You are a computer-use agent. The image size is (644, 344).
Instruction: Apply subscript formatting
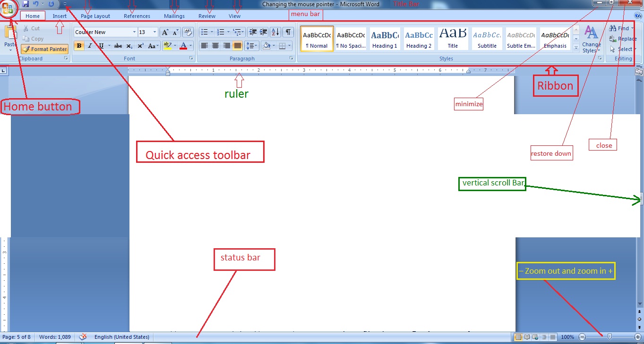(x=129, y=46)
